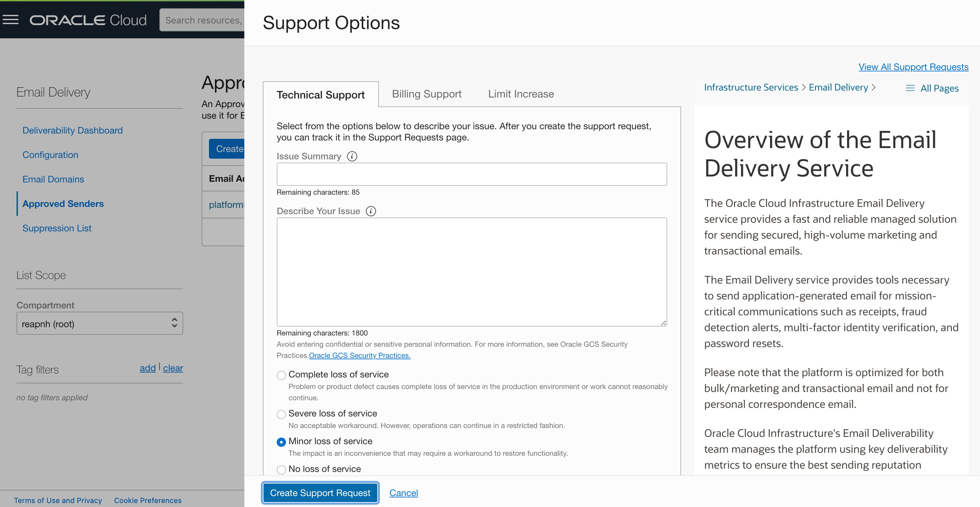
Task: Switch to the Limit Increase tab
Action: [x=520, y=94]
